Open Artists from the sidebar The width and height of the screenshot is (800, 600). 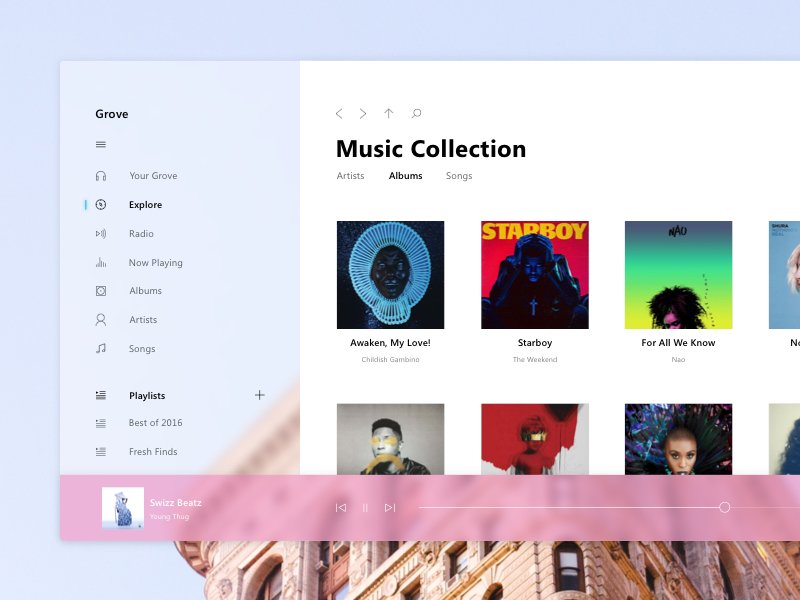pyautogui.click(x=143, y=320)
